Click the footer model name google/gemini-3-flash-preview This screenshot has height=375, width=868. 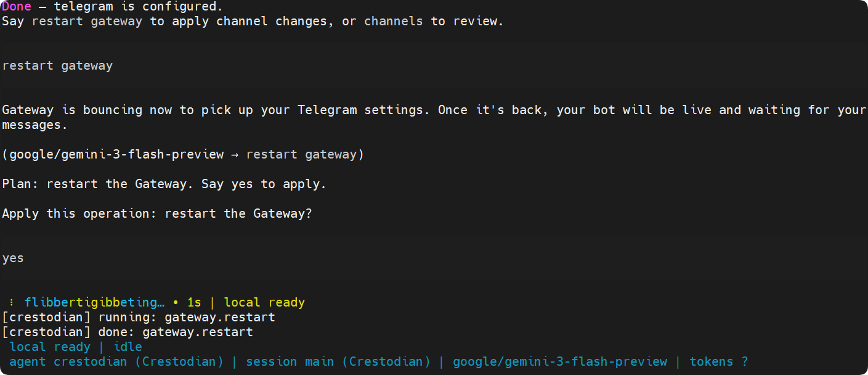click(x=560, y=362)
